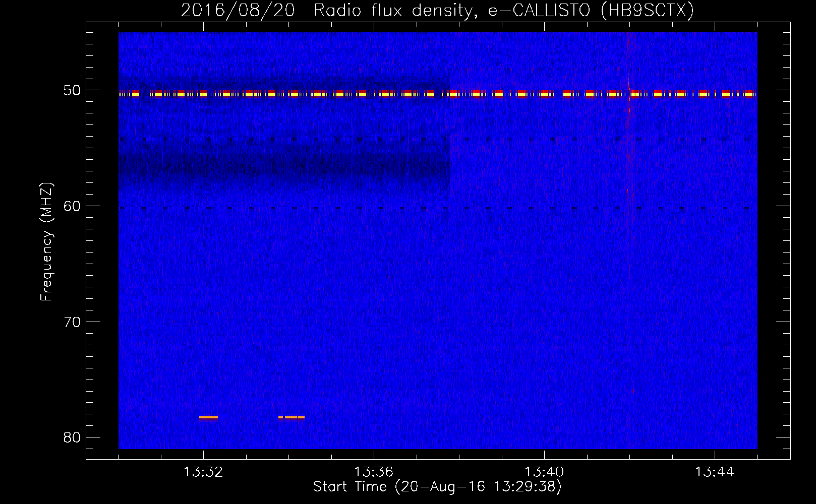Select the 13:32 time tick label

[203, 472]
